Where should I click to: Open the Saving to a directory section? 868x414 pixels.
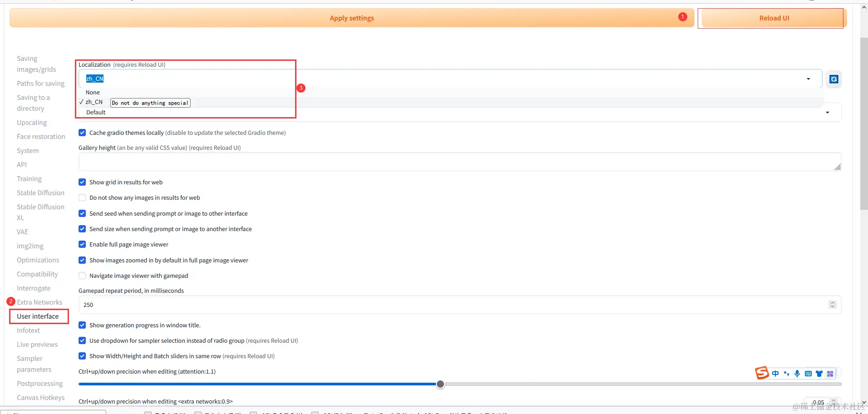click(33, 103)
